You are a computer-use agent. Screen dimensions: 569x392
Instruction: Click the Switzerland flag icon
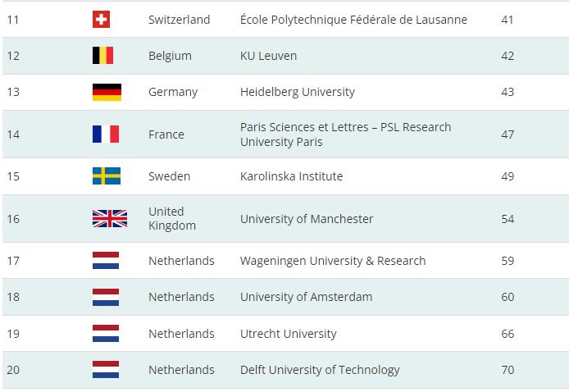pyautogui.click(x=101, y=19)
